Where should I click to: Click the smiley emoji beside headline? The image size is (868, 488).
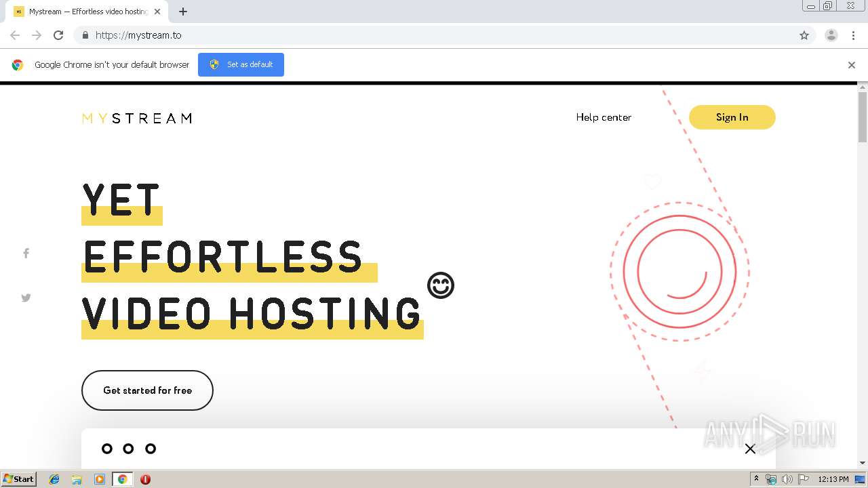click(x=441, y=285)
